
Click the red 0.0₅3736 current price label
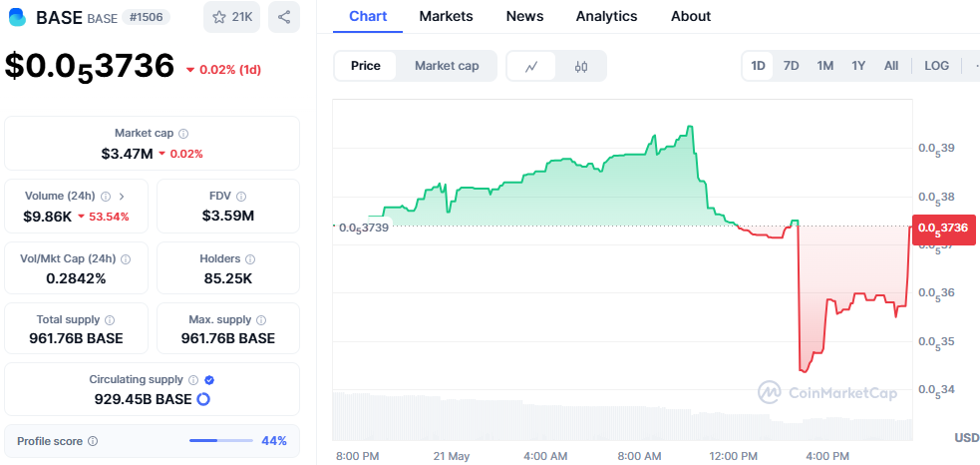coord(943,230)
